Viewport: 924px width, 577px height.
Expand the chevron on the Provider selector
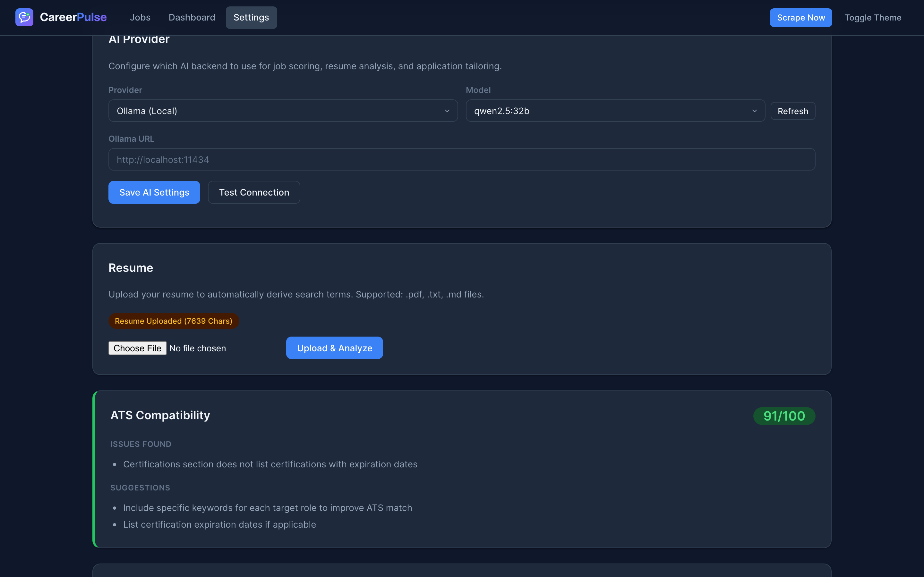coord(447,111)
